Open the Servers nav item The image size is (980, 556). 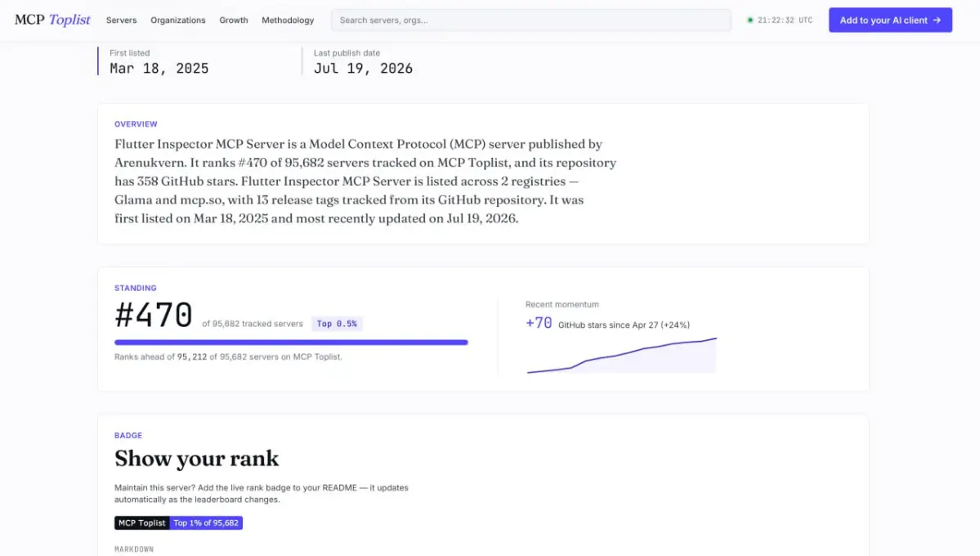pos(121,20)
